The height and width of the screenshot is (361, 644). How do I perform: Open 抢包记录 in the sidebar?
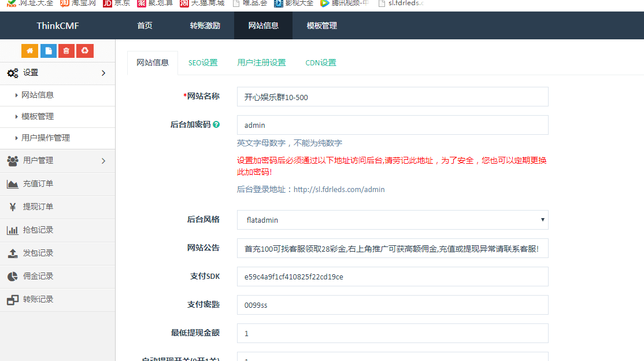[38, 230]
